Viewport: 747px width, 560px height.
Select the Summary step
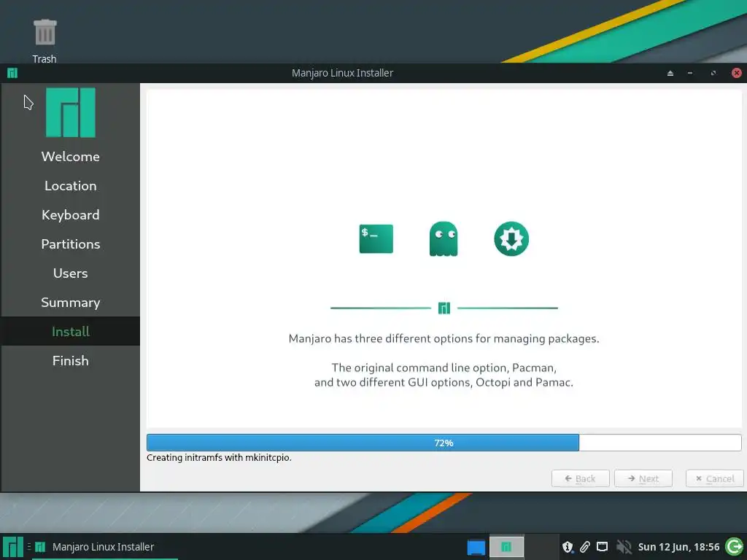71,303
